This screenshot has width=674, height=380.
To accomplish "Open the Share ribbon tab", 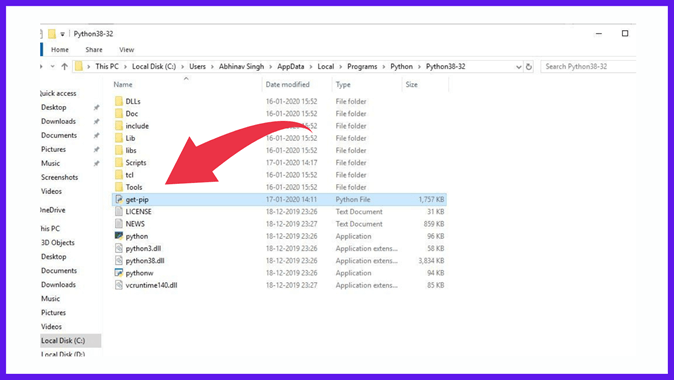I will pyautogui.click(x=94, y=50).
